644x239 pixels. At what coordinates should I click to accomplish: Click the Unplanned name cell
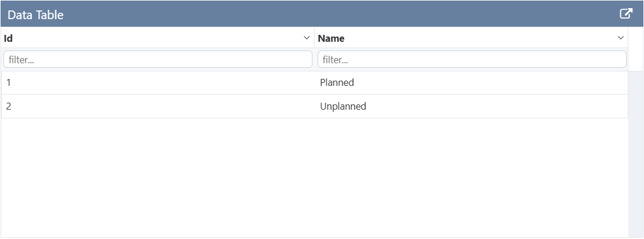coord(343,106)
